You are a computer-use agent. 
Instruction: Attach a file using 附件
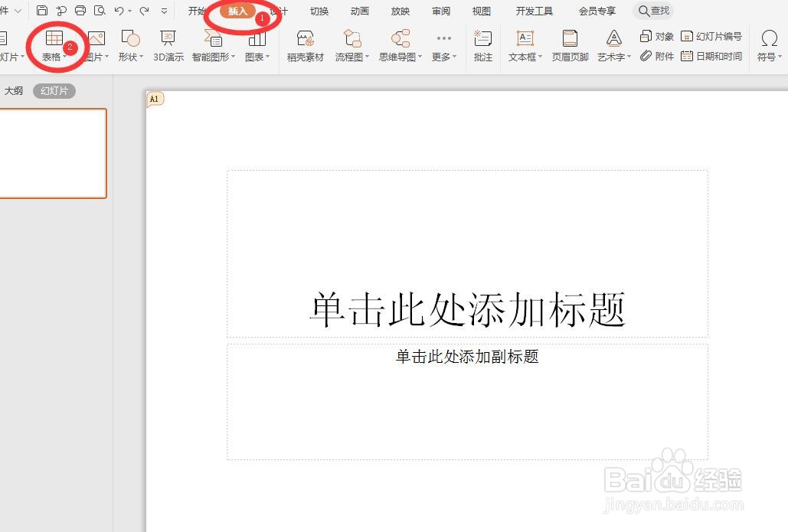(660, 56)
